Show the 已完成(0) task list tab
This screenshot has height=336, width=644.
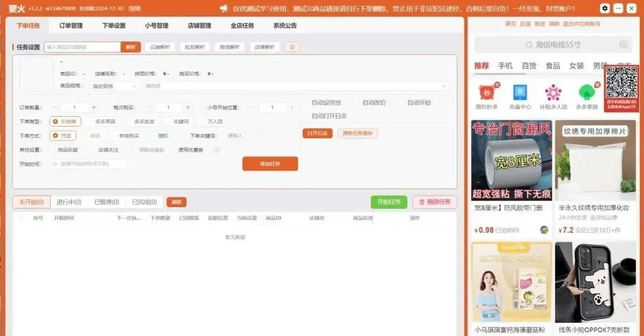pos(144,202)
